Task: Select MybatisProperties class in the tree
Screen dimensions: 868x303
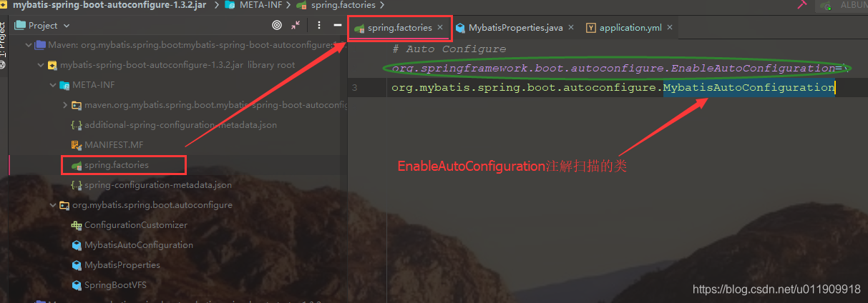Action: (122, 265)
